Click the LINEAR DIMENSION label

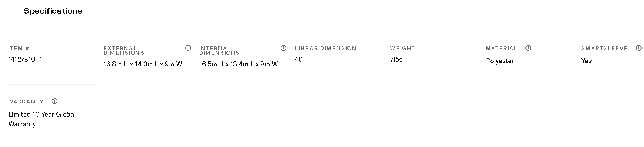click(x=325, y=48)
